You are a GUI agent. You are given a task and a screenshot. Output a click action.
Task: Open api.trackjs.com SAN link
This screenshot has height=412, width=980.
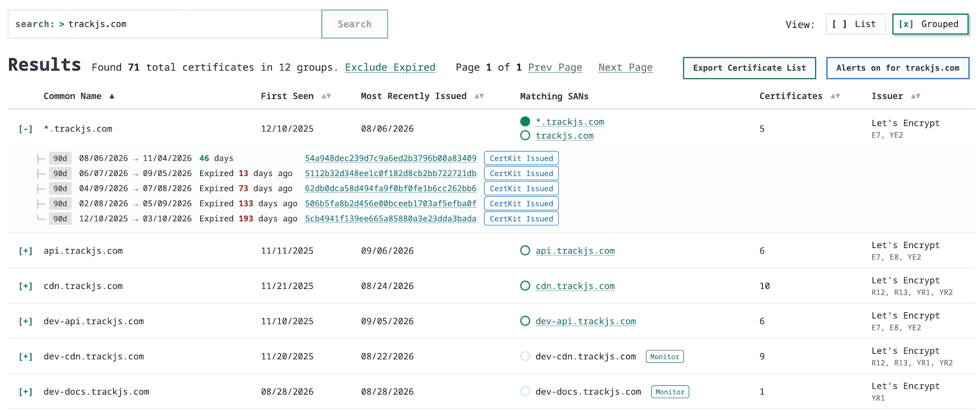click(x=575, y=251)
